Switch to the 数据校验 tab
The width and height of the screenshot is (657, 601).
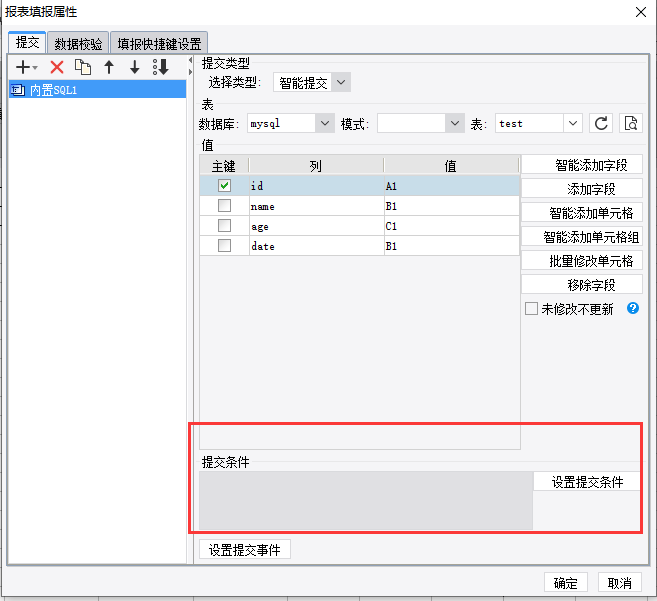pos(78,44)
